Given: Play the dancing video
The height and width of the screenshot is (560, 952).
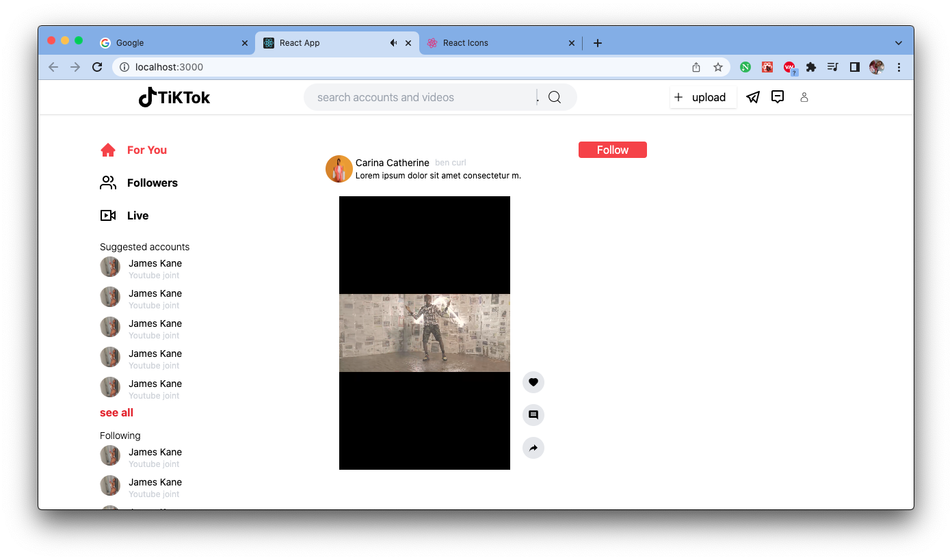Looking at the screenshot, I should pyautogui.click(x=425, y=333).
